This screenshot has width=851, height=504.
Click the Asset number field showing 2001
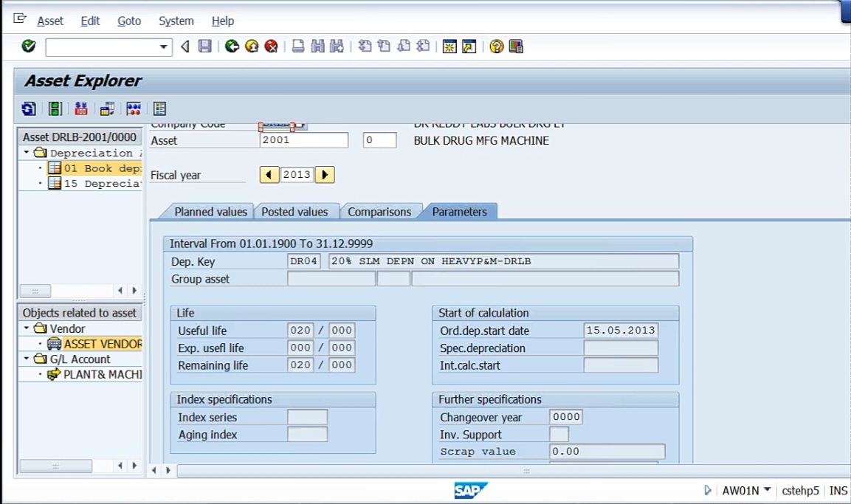point(304,140)
